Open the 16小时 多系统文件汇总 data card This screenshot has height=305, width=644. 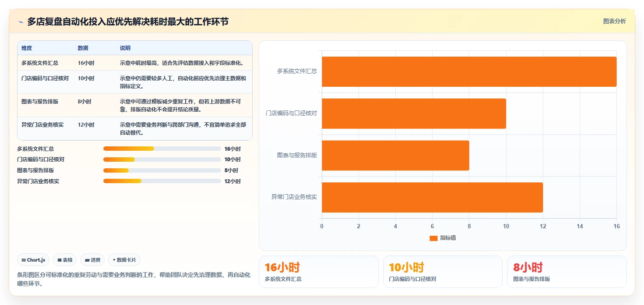pos(319,272)
